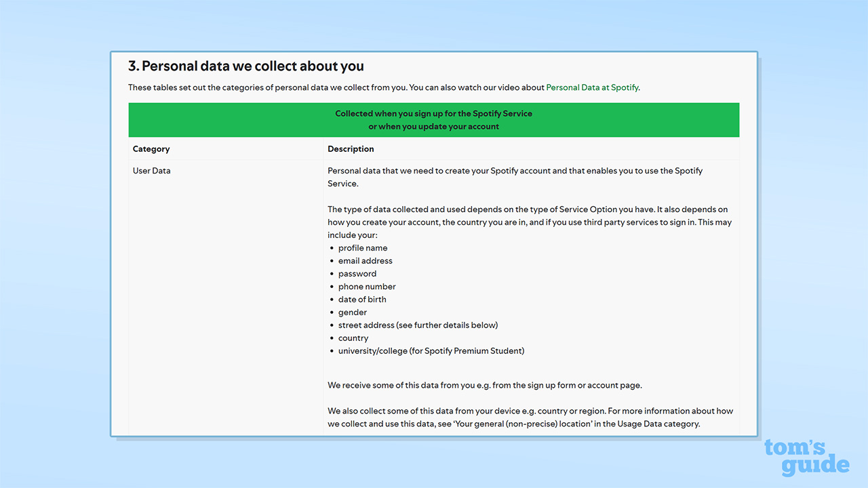Click the "User Data" category cell
868x488 pixels.
pos(152,171)
